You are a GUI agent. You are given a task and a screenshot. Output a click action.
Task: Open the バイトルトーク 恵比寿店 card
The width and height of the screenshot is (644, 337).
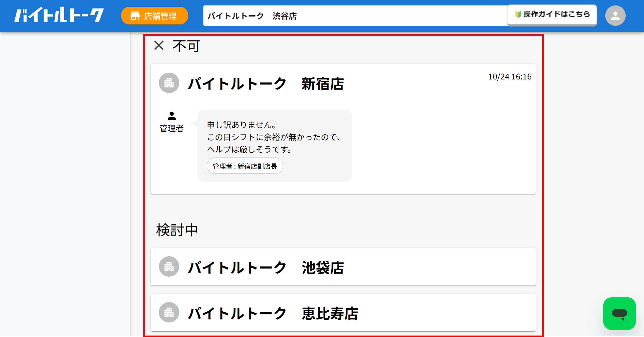pyautogui.click(x=343, y=313)
